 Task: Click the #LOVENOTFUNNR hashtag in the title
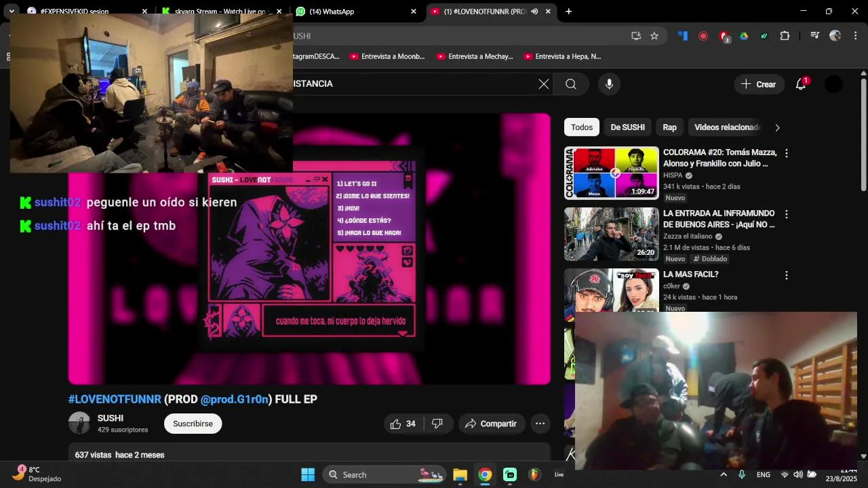click(x=115, y=399)
